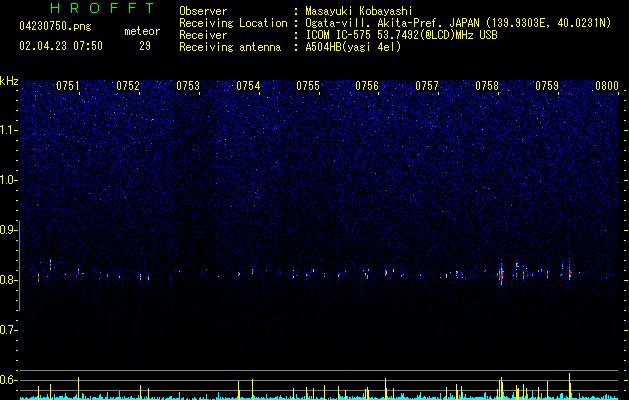Select the filename 04230750.png
Screen dimensions: 629x400
55,27
